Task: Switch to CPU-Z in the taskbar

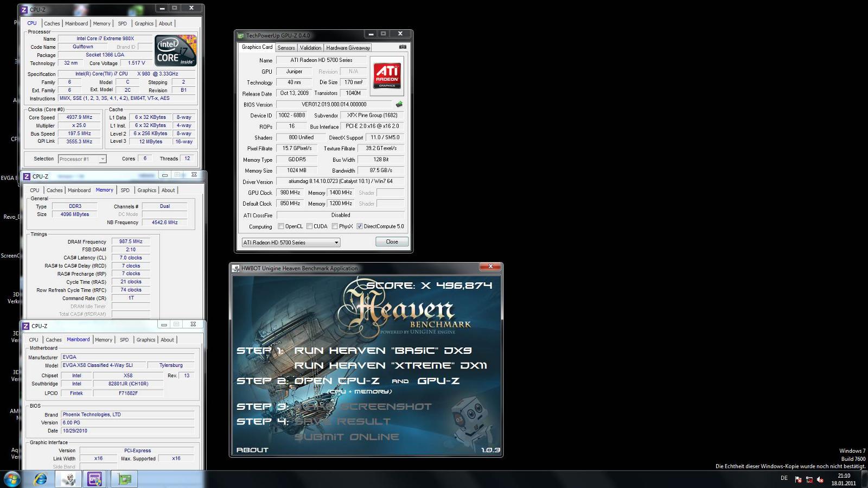Action: click(x=95, y=479)
